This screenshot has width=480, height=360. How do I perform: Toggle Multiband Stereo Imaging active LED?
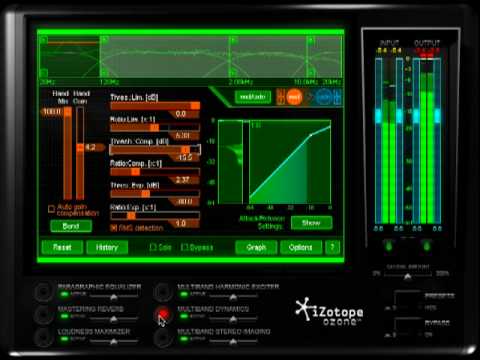pos(183,339)
